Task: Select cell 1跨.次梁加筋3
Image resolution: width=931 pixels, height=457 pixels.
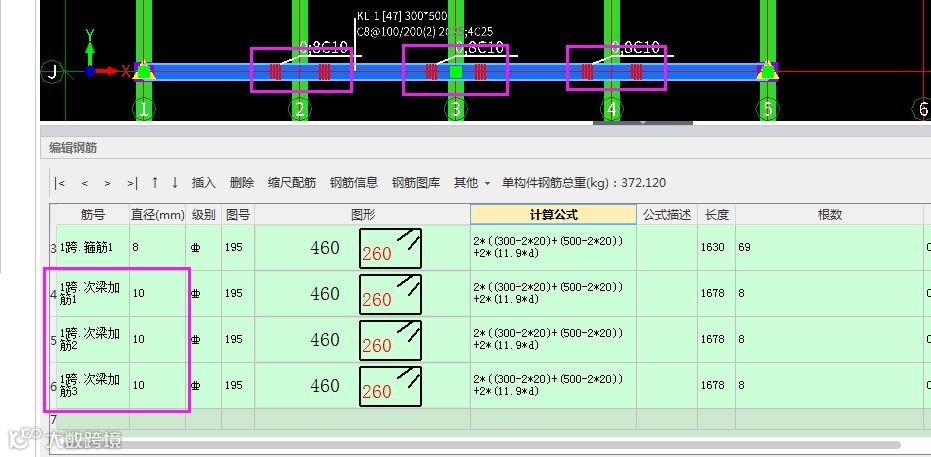Action: 93,386
